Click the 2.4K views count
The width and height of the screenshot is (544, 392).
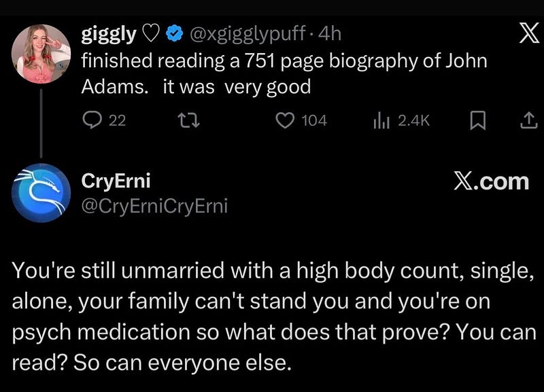point(413,121)
